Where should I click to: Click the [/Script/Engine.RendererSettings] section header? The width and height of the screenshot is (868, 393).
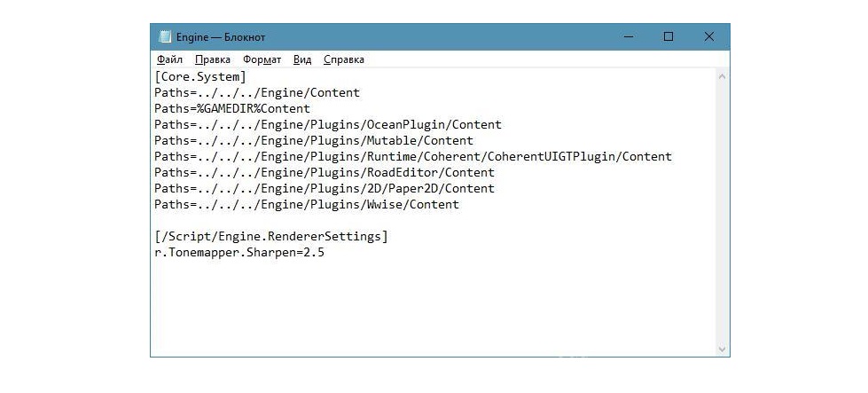[x=270, y=237]
